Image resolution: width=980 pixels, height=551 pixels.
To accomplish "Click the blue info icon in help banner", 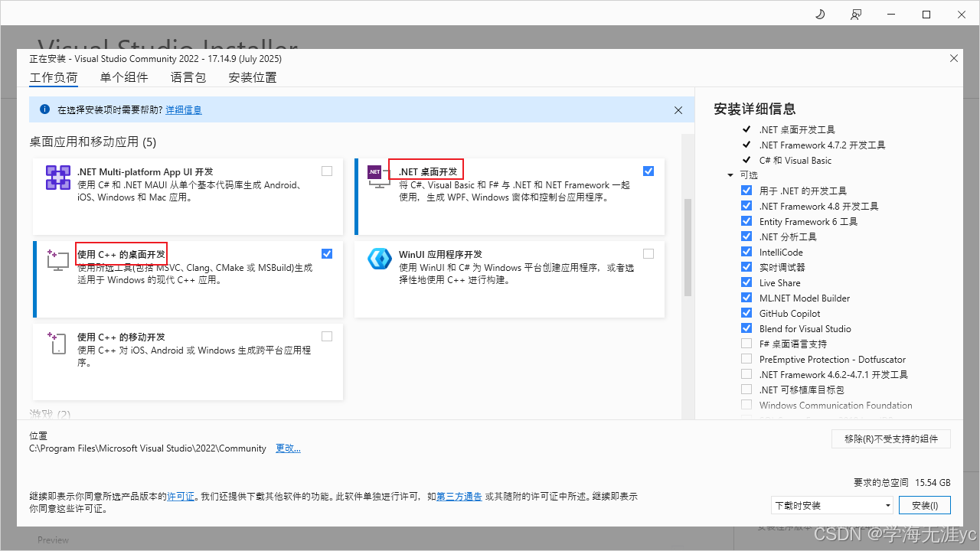I will click(44, 109).
